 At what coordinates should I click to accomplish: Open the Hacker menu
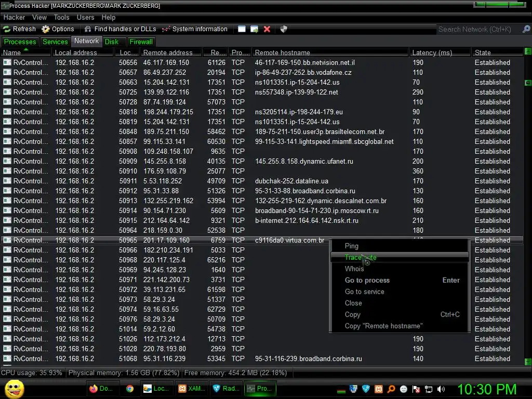pyautogui.click(x=14, y=17)
